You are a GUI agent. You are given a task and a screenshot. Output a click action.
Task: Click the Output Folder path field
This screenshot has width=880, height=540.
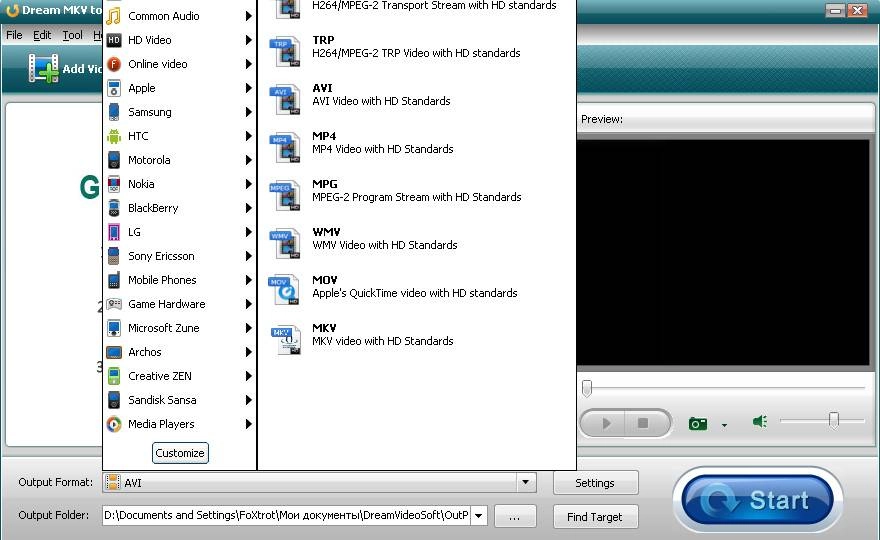(286, 515)
